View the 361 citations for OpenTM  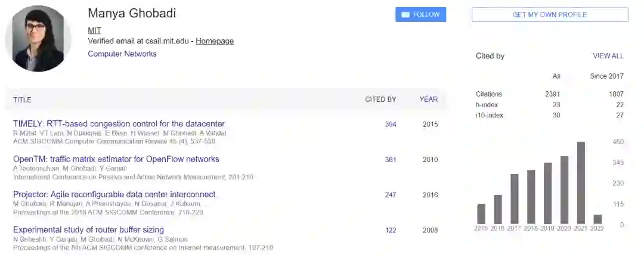click(x=391, y=160)
